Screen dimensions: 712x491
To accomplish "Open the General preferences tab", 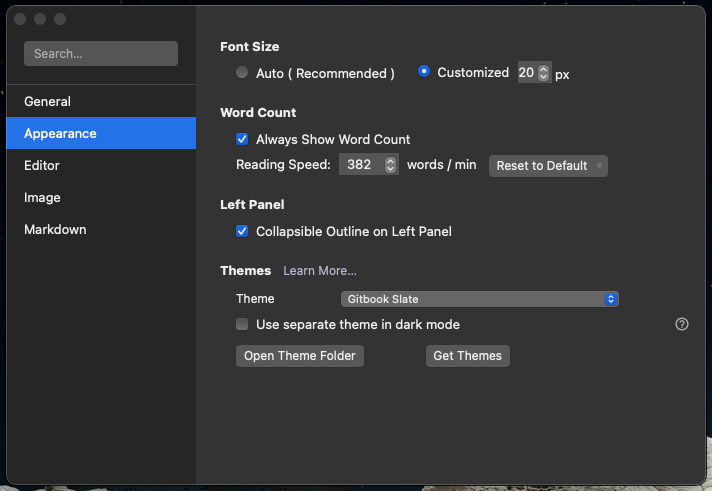I will pos(47,101).
